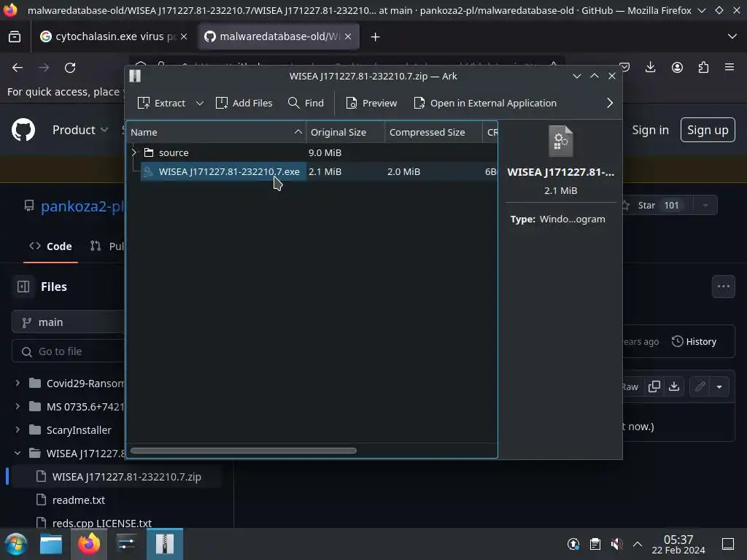
Task: Open Find in Ark toolbar
Action: pos(306,103)
